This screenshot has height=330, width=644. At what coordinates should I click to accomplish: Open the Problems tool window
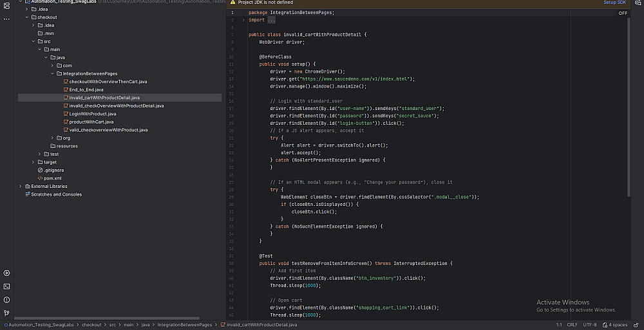[6, 300]
